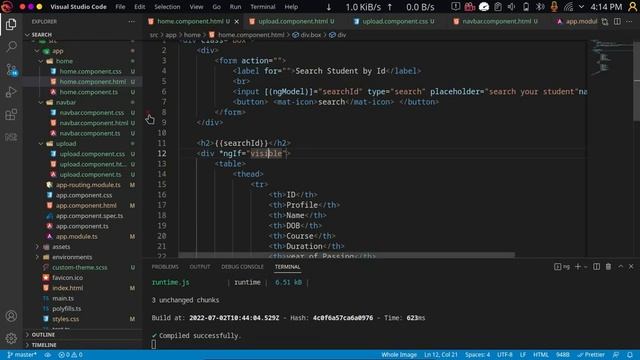This screenshot has width=640, height=360.
Task: Open the Extensions view
Action: (11, 114)
